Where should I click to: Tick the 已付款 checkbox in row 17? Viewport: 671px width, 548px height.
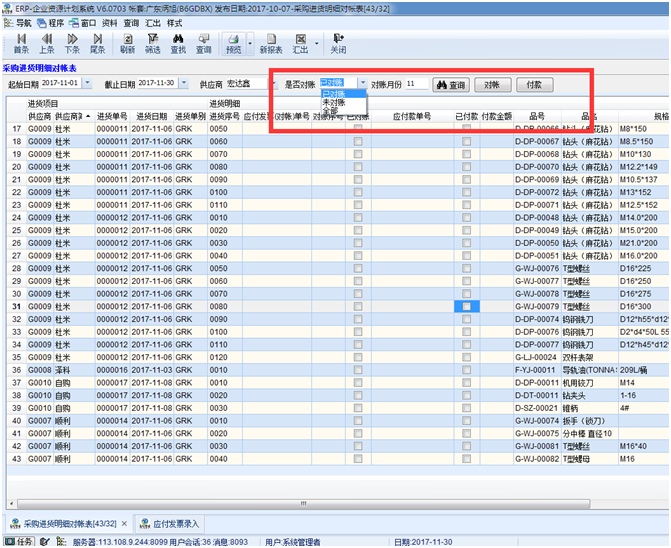tap(467, 129)
